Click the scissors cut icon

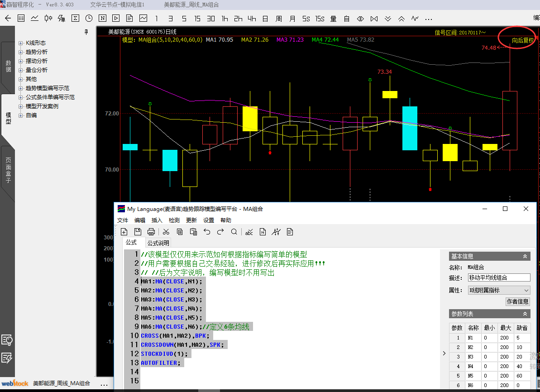pyautogui.click(x=166, y=232)
